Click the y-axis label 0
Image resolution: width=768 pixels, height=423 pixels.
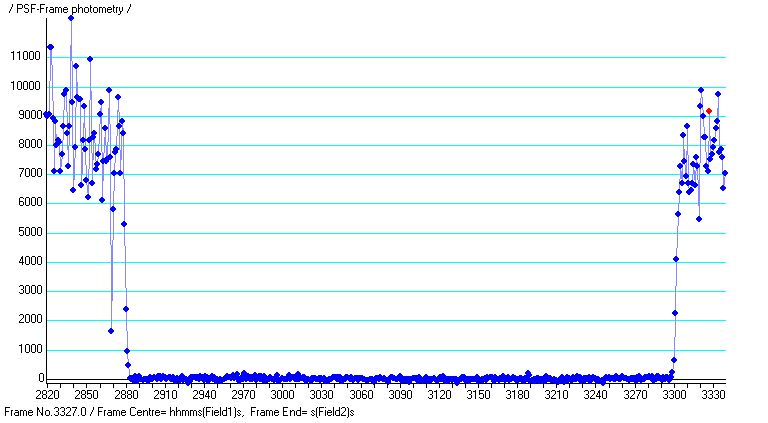pos(40,379)
